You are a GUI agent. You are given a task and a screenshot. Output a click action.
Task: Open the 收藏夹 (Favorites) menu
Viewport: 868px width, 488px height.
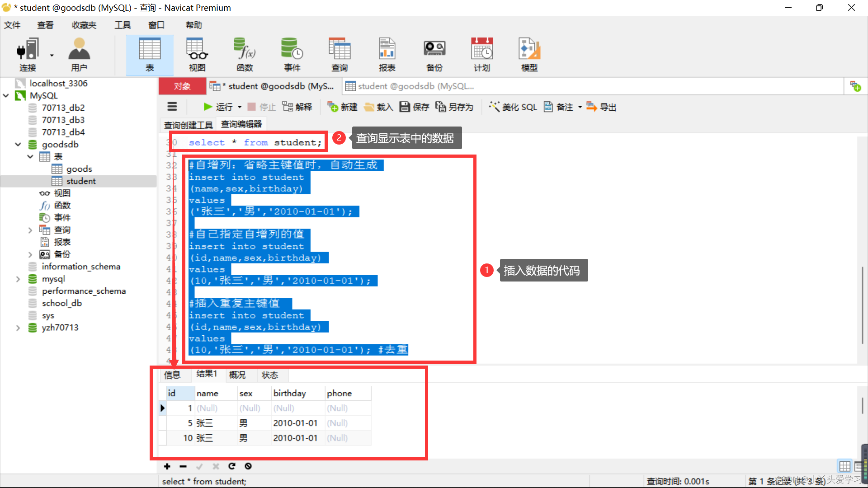[x=84, y=25]
